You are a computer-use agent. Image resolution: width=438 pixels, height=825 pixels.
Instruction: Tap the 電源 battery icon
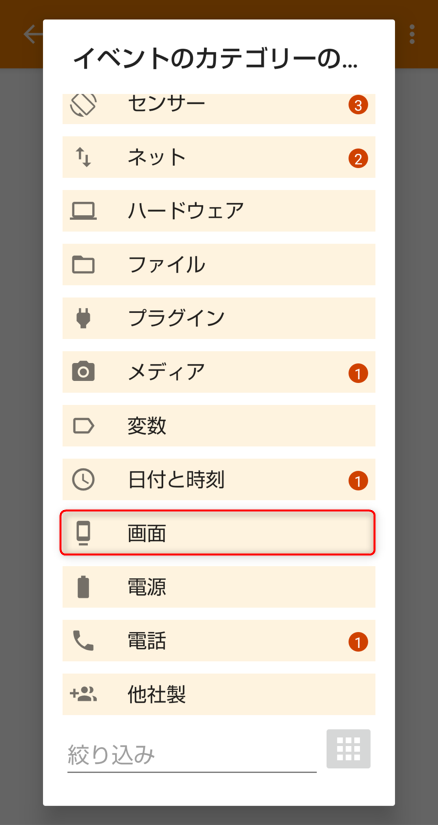click(x=83, y=587)
